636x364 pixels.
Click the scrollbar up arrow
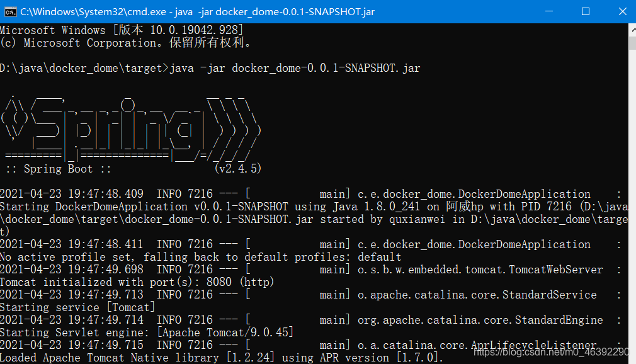633,30
